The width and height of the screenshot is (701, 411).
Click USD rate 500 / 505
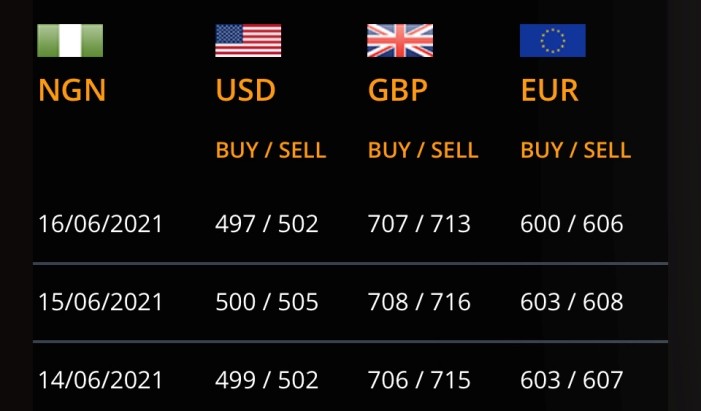(x=267, y=302)
